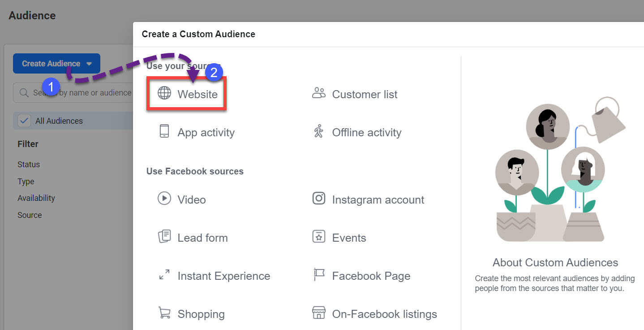Pick the Shopping cart icon
Viewport: 644px width, 330px height.
point(164,313)
